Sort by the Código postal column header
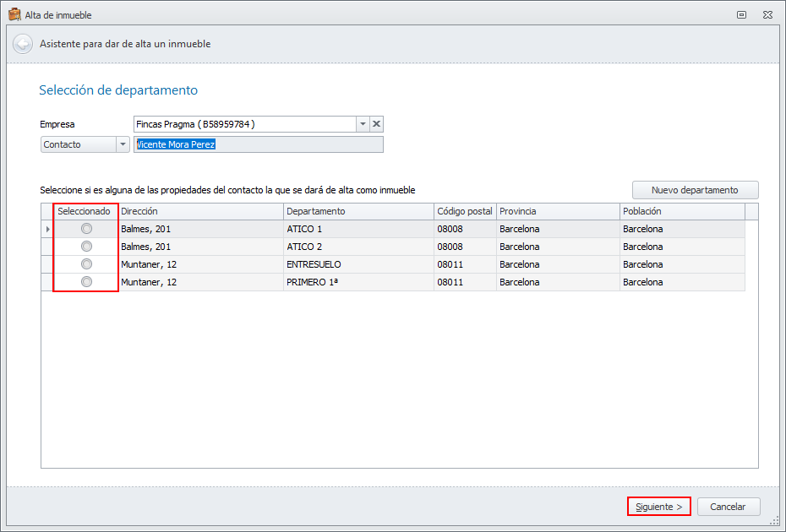This screenshot has height=532, width=786. point(464,211)
